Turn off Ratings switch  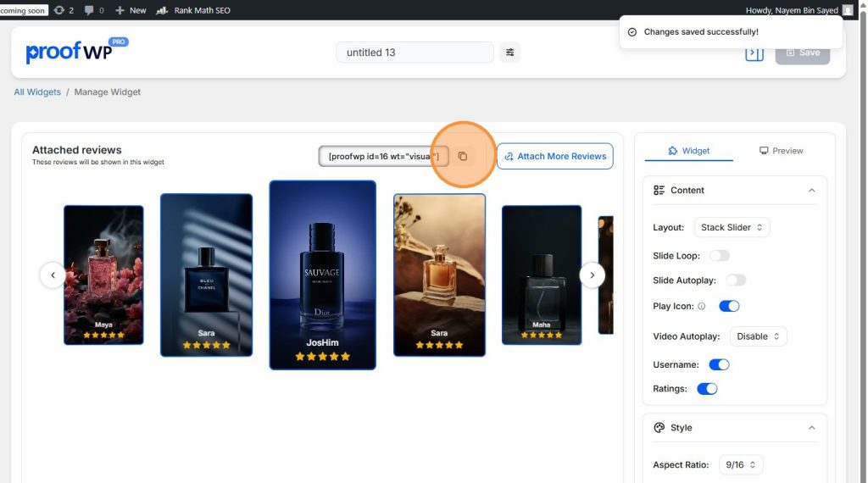pos(707,388)
